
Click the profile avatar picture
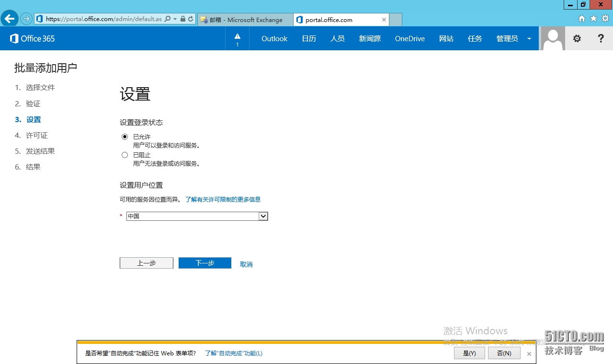pyautogui.click(x=552, y=38)
